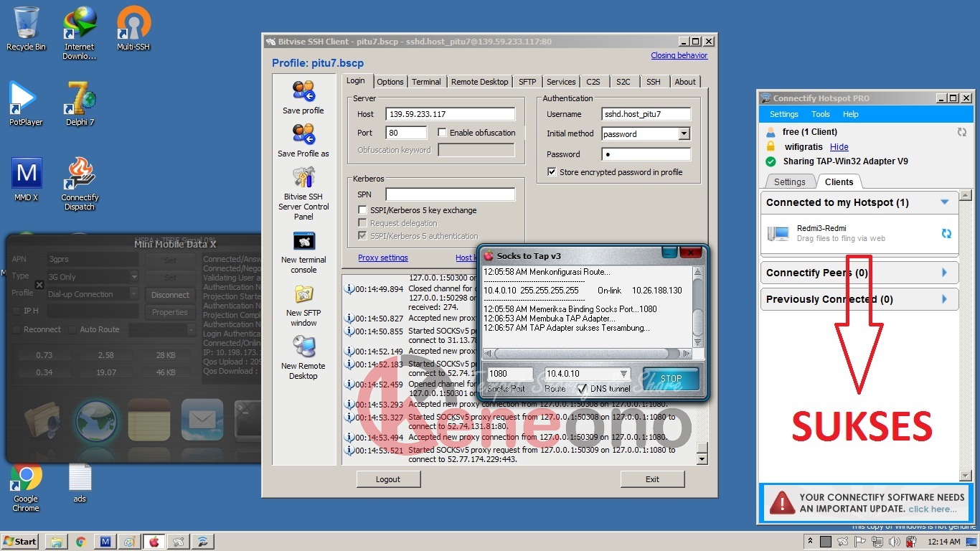The image size is (980, 551).
Task: Click the Connectify wifi icon in the taskbar
Action: coord(202,542)
